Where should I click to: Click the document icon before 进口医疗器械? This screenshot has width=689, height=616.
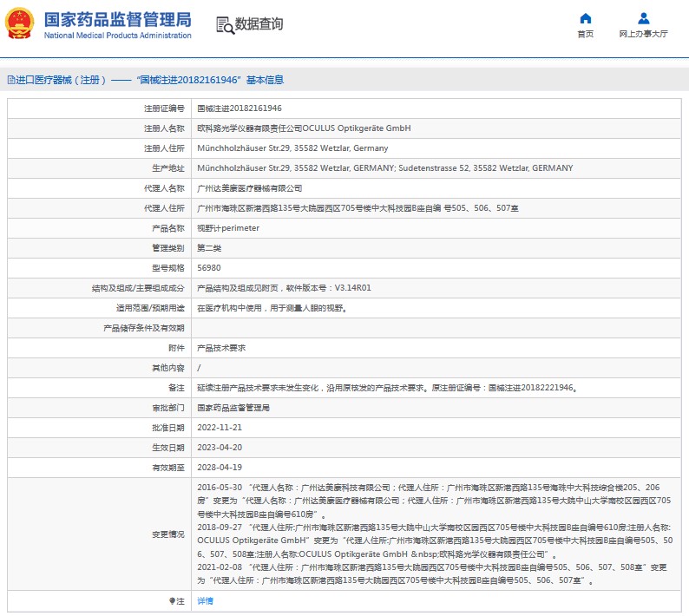click(11, 80)
